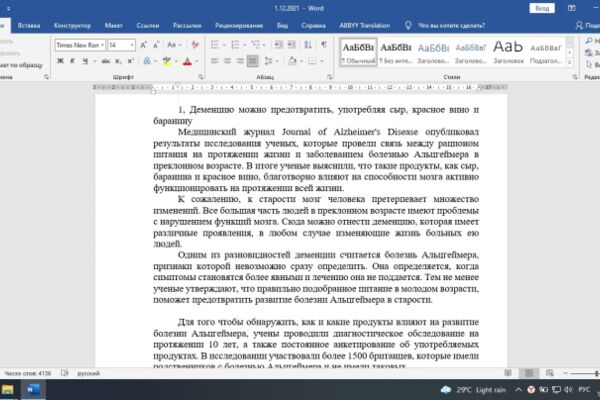This screenshot has height=400, width=600.
Task: Open Font dialog launcher (Шрифт)
Action: (x=201, y=77)
